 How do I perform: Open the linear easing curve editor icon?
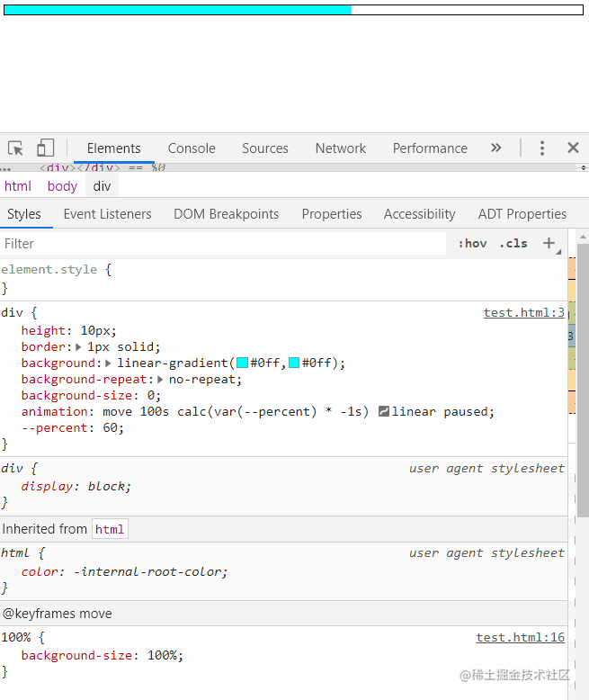(384, 411)
